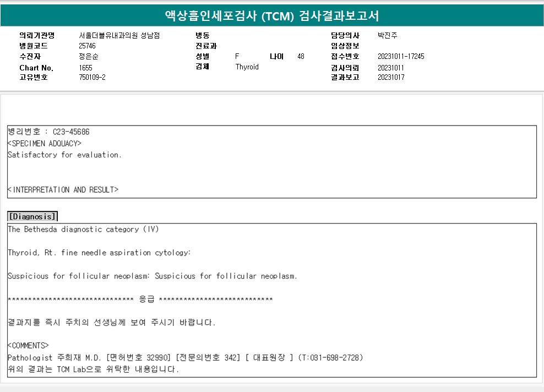Viewport: 544px width, 392px height.
Task: Select the 병동 field label
Action: point(202,35)
